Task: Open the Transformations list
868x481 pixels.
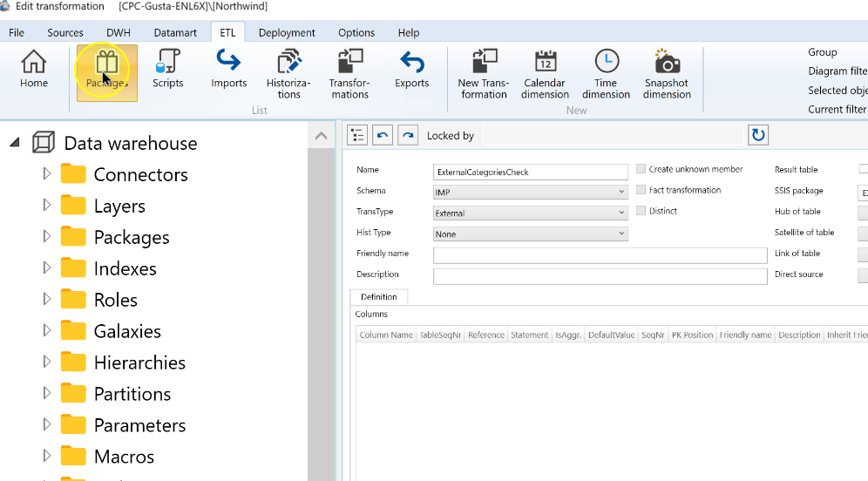Action: tap(349, 73)
